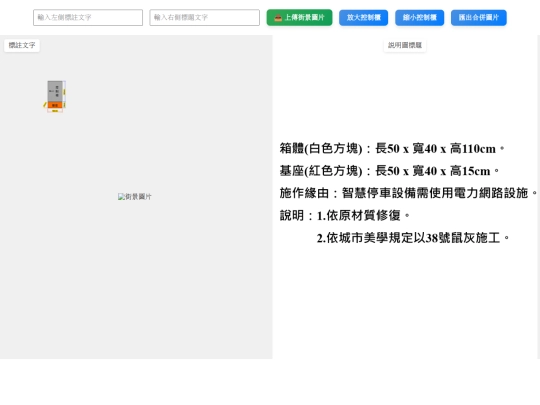This screenshot has height=405, width=540.
Task: Click the line 說明：1.依原材質修復
Action: [x=345, y=216]
